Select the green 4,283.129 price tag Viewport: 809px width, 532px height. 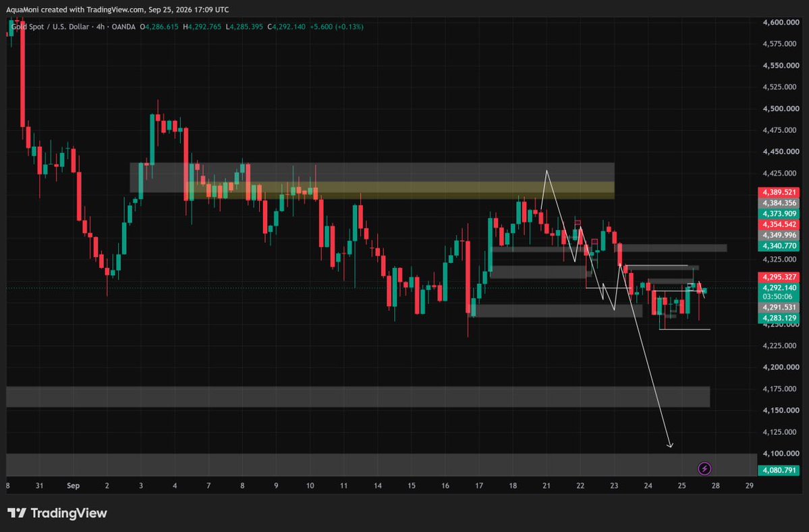(x=779, y=318)
